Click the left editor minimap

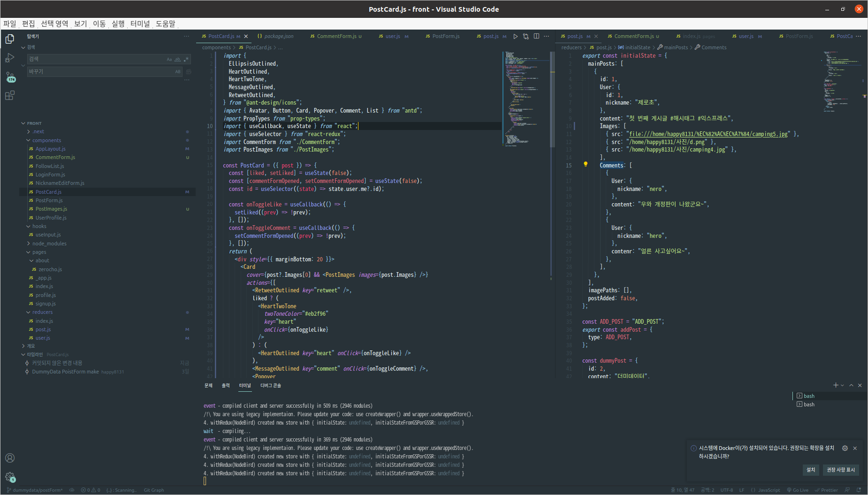pos(525,99)
